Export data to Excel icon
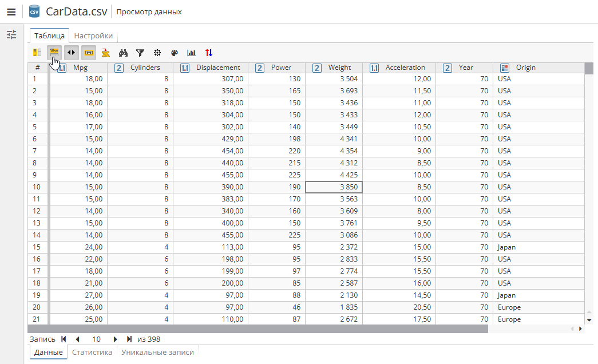 106,53
